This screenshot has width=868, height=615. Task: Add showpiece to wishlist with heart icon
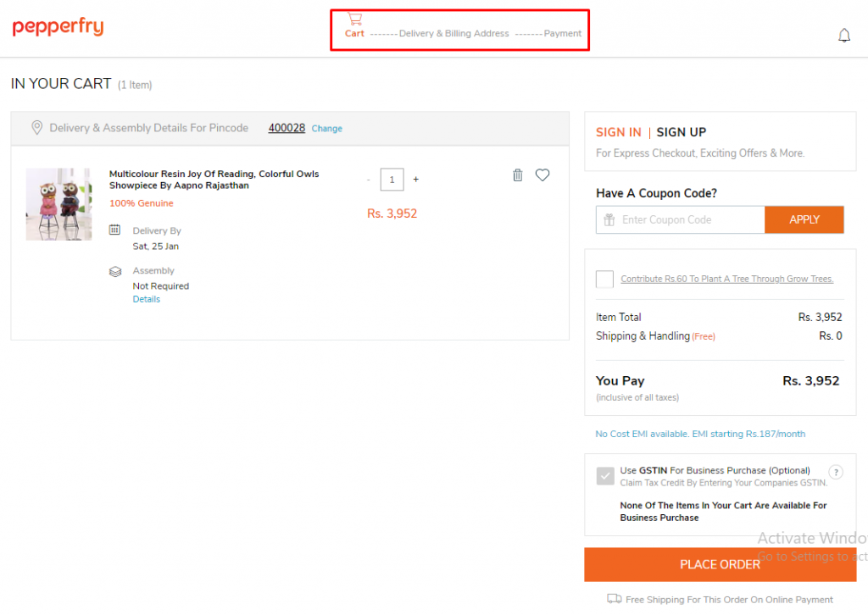[x=542, y=175]
